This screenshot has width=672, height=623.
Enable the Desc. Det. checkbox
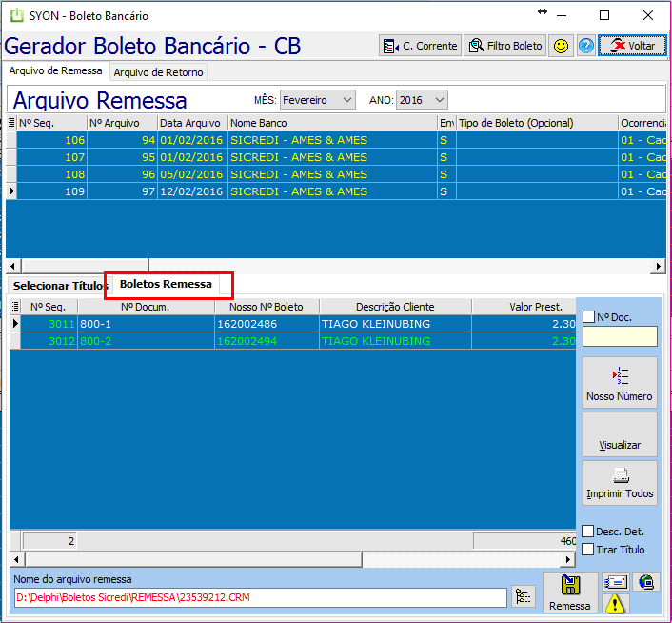tap(587, 532)
